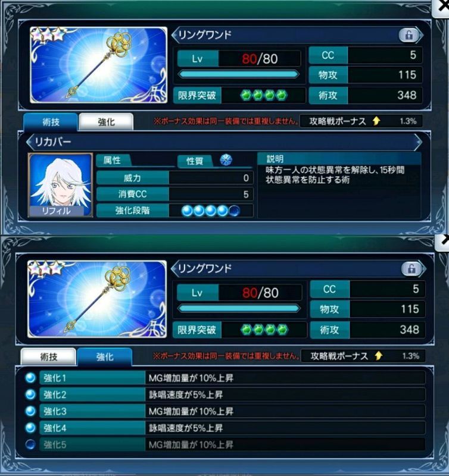
Task: Click 強化段階 blue orbs row
Action: point(211,211)
